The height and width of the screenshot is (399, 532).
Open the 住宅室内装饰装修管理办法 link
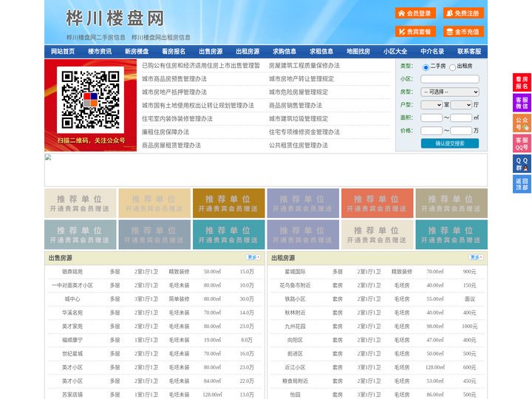[177, 119]
